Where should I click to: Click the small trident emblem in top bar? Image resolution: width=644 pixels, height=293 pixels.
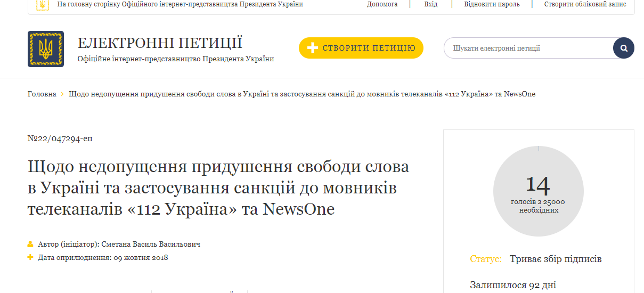point(42,5)
